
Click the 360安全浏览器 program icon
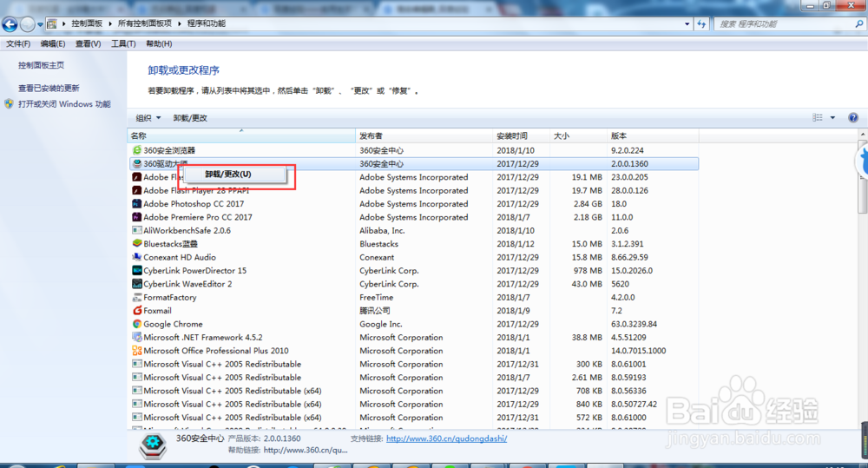tap(137, 150)
